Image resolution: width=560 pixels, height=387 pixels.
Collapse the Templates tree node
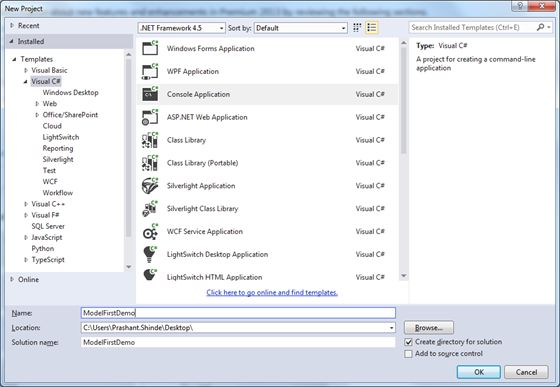click(14, 59)
